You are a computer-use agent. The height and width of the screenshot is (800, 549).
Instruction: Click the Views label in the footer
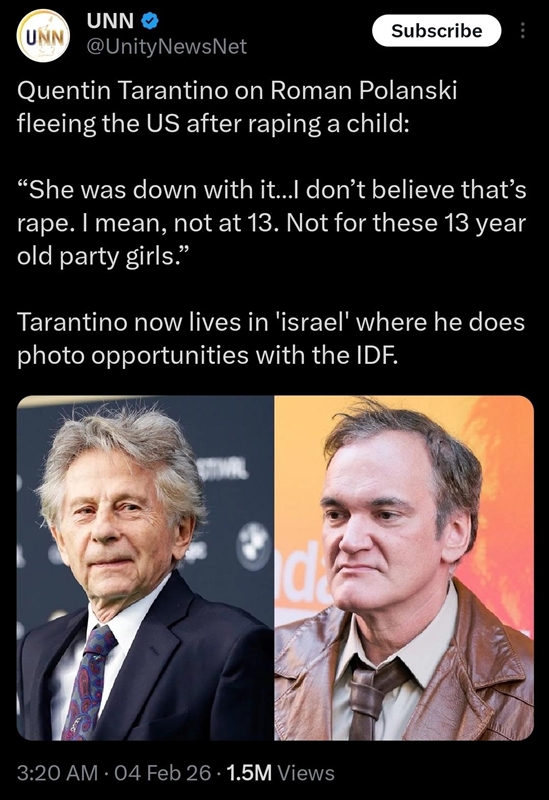(306, 773)
